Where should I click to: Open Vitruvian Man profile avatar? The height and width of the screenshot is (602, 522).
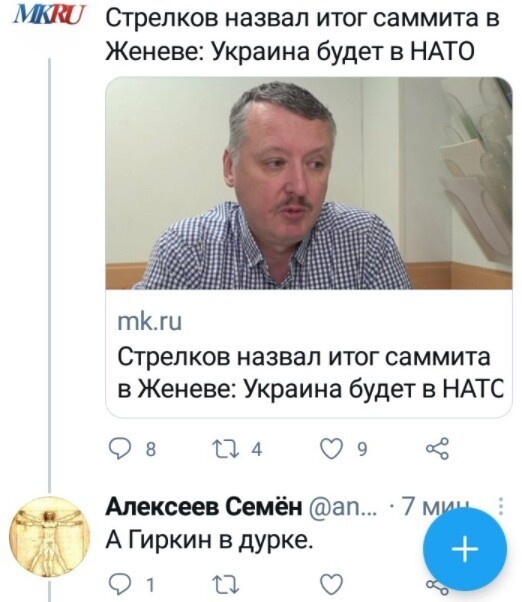[49, 536]
